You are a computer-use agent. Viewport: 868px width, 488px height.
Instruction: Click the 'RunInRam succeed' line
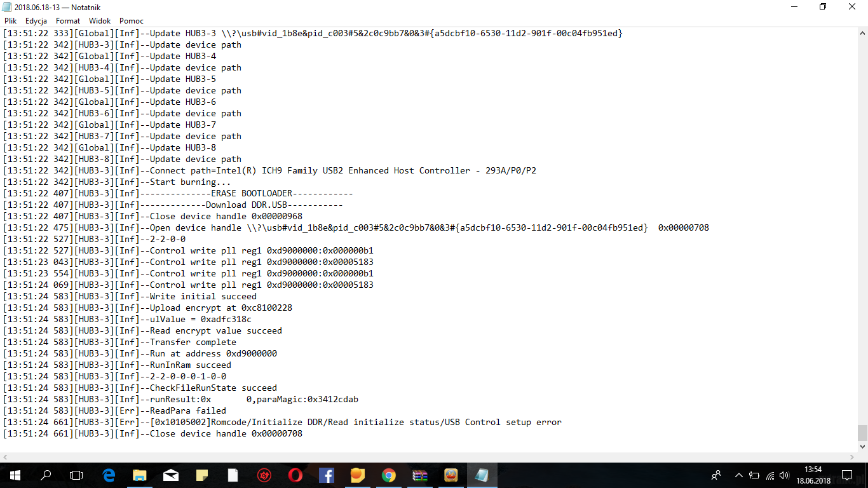(117, 365)
